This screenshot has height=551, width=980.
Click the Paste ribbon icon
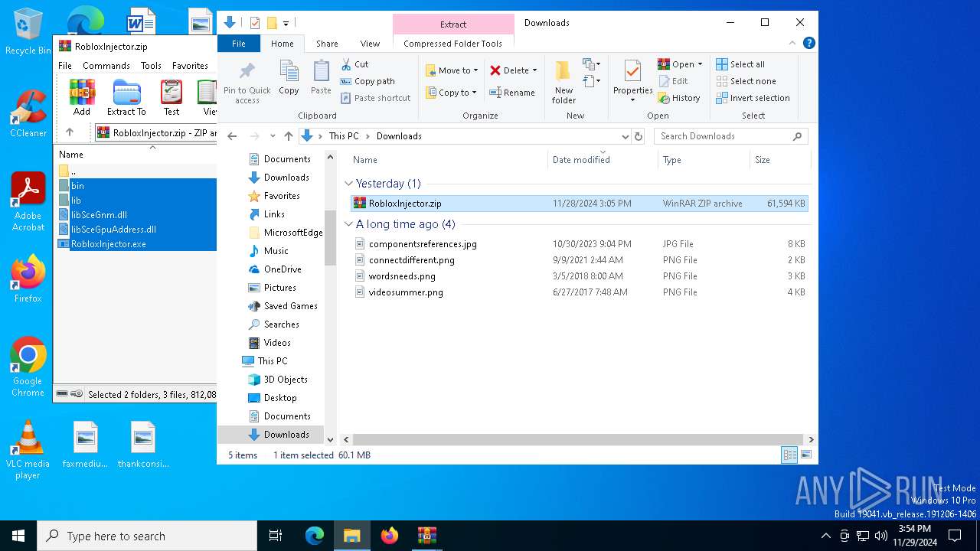[321, 78]
